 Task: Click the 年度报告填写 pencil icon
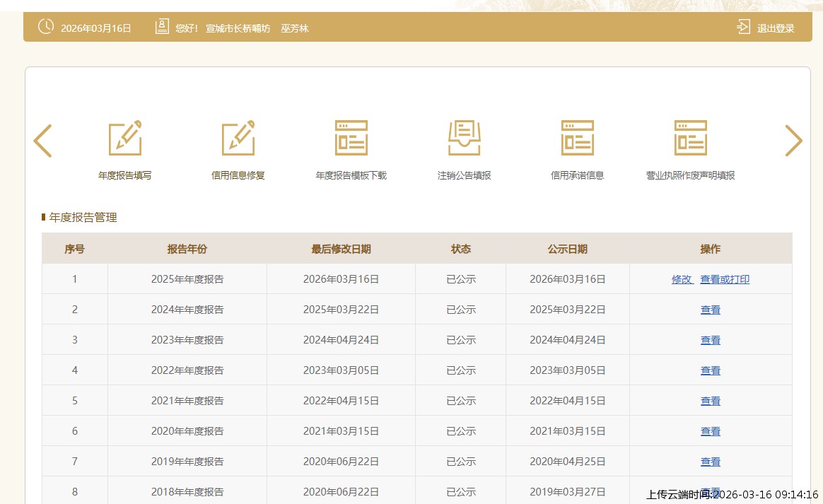[x=125, y=138]
